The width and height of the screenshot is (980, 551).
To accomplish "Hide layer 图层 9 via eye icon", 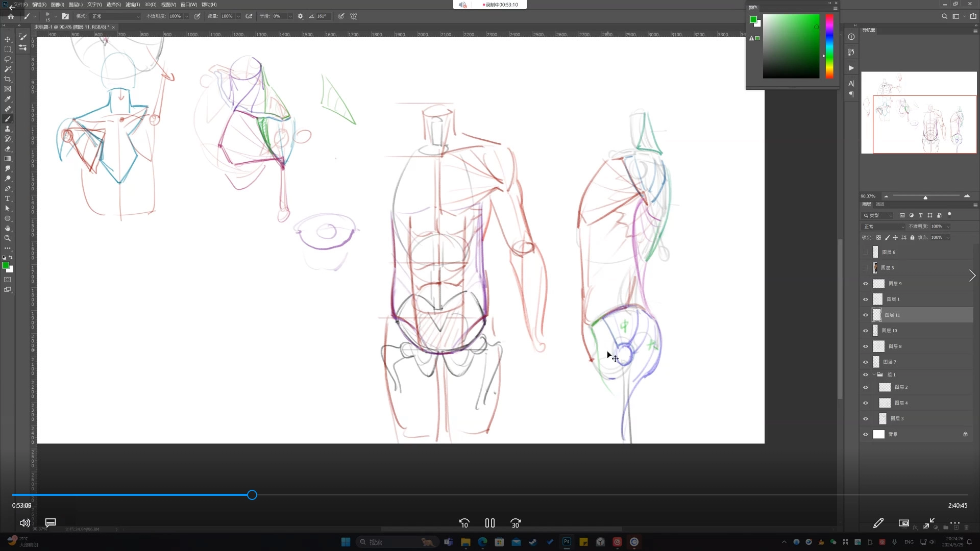I will [x=865, y=284].
